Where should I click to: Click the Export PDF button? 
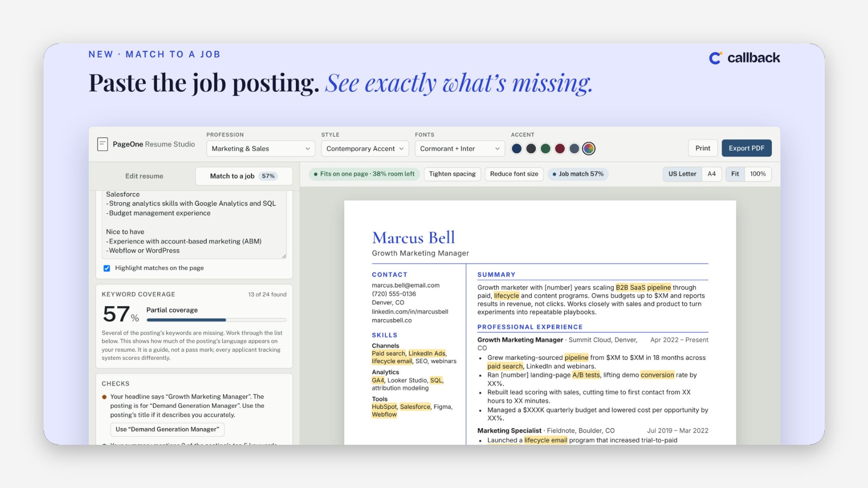(746, 148)
